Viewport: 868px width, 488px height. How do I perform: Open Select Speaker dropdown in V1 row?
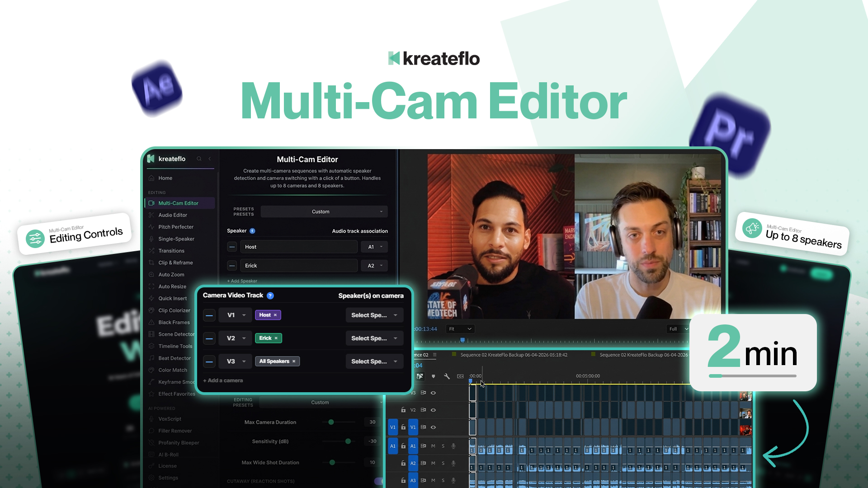click(x=374, y=315)
